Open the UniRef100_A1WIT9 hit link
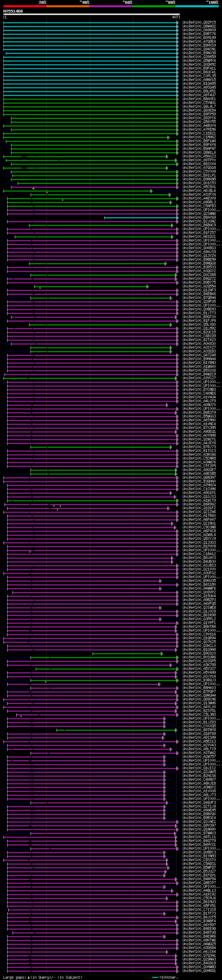Image resolution: width=222 pixels, height=980 pixels. tap(199, 501)
